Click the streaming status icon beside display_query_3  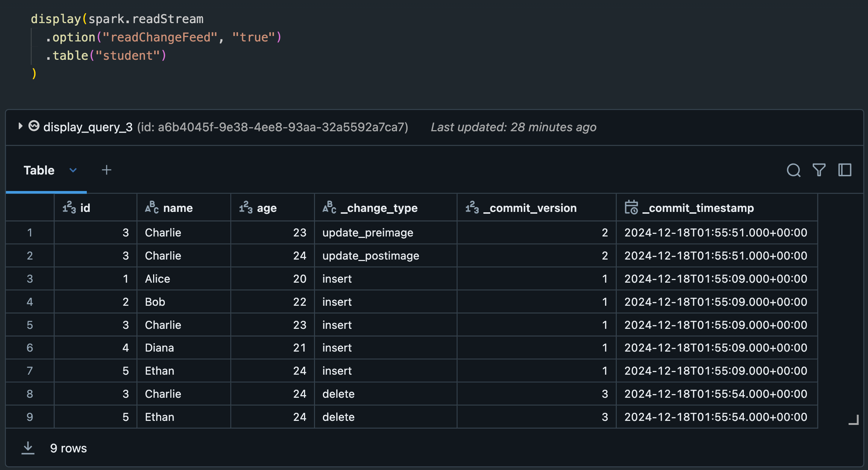(33, 126)
